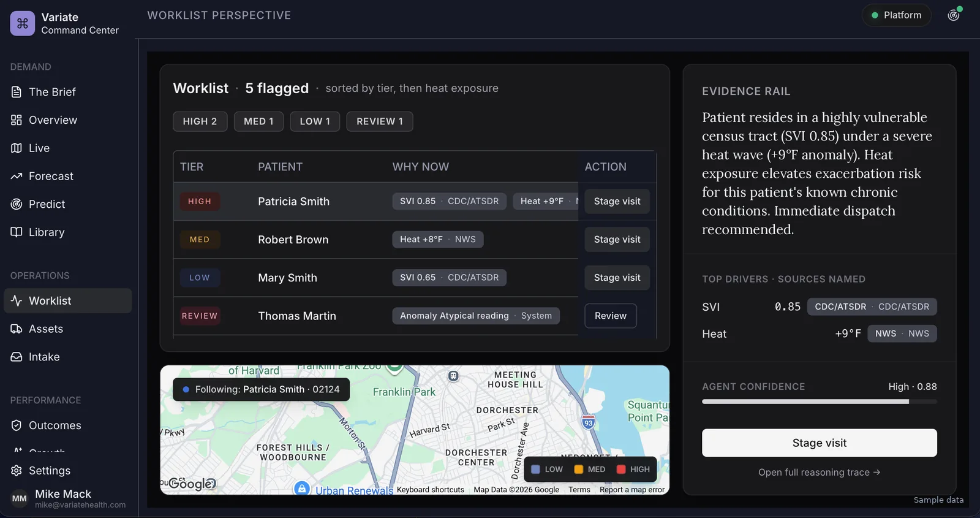
Task: Select the Worklist activity icon
Action: tap(17, 301)
